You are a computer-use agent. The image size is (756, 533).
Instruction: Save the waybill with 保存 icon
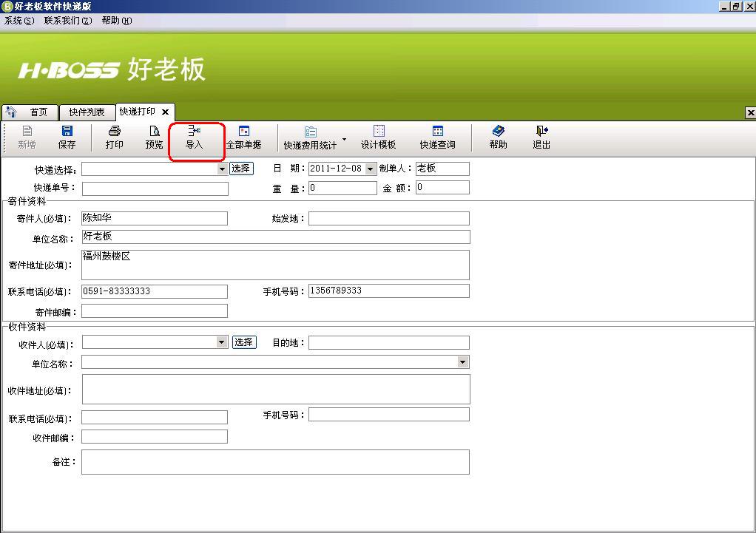[x=67, y=131]
